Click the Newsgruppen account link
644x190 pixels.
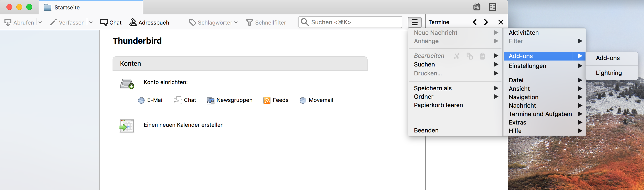coord(234,100)
